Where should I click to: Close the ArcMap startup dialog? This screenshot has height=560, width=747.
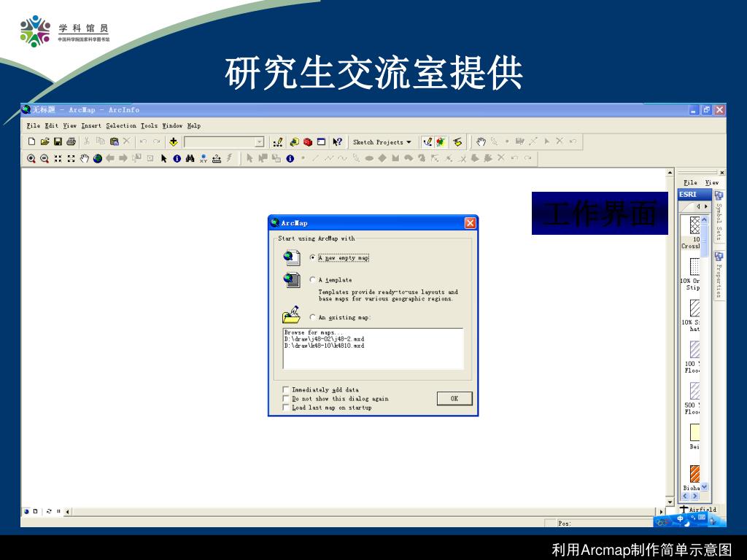point(471,223)
